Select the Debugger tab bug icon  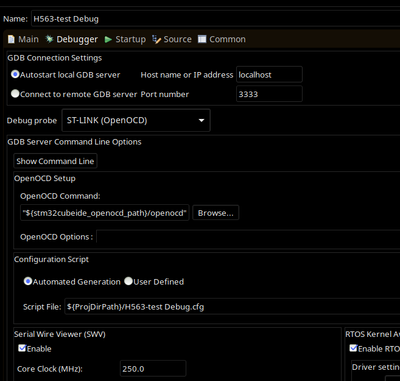pos(49,39)
